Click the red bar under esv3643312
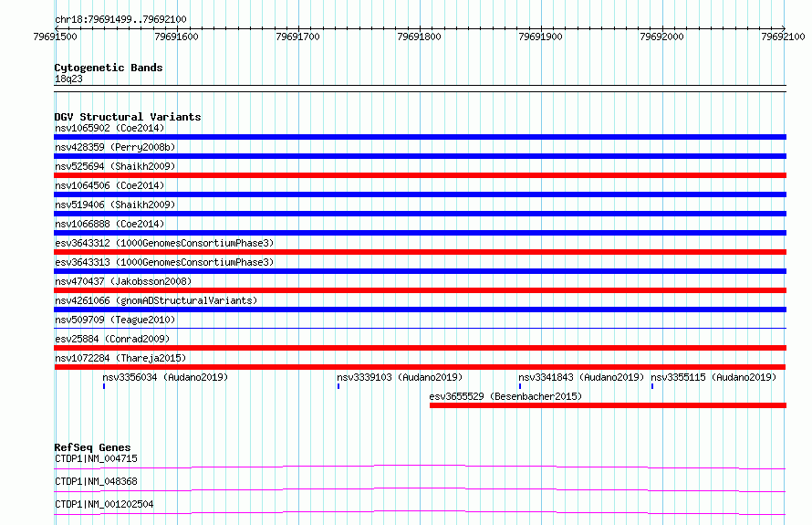The height and width of the screenshot is (525, 812). 420,252
